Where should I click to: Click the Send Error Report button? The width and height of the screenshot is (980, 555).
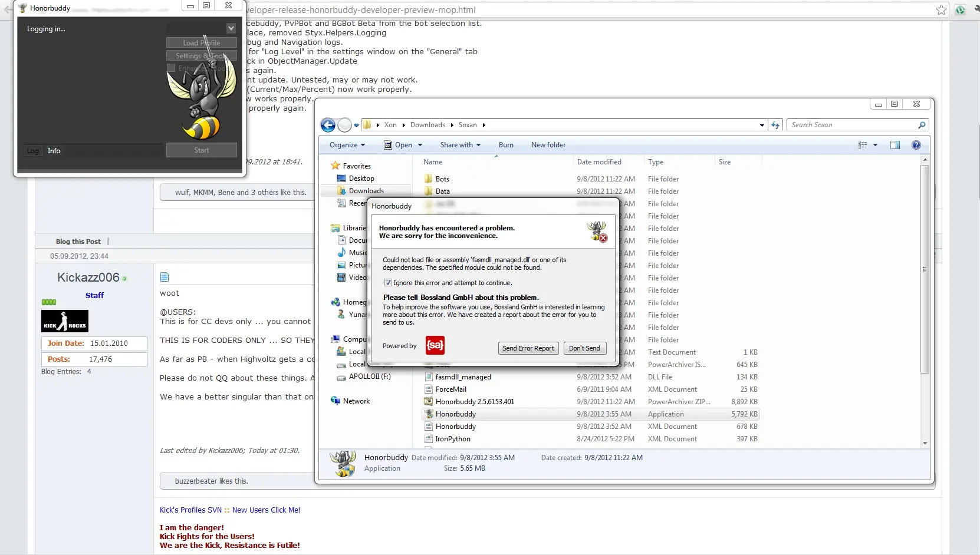pyautogui.click(x=528, y=348)
